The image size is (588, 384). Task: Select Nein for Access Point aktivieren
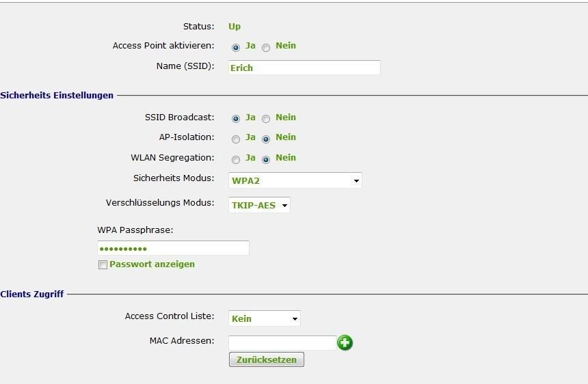point(266,48)
